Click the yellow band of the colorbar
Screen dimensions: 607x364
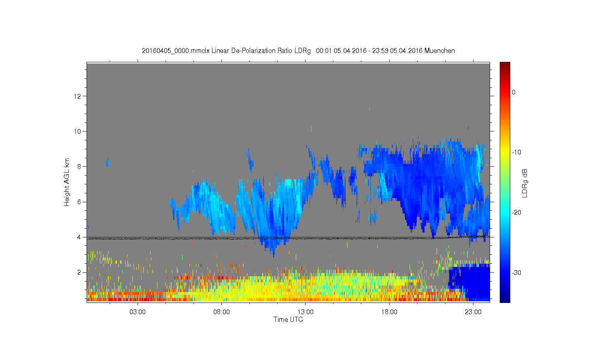pos(505,152)
